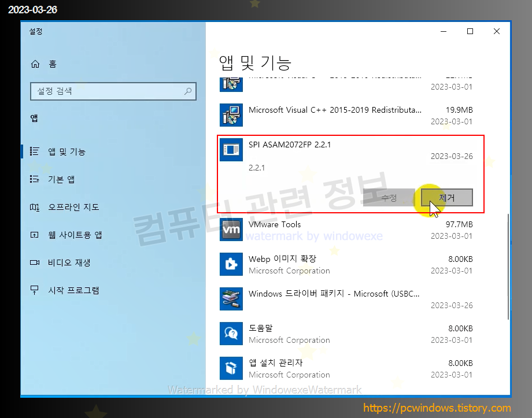Open 기본 앱 settings page
The height and width of the screenshot is (418, 532).
point(61,179)
